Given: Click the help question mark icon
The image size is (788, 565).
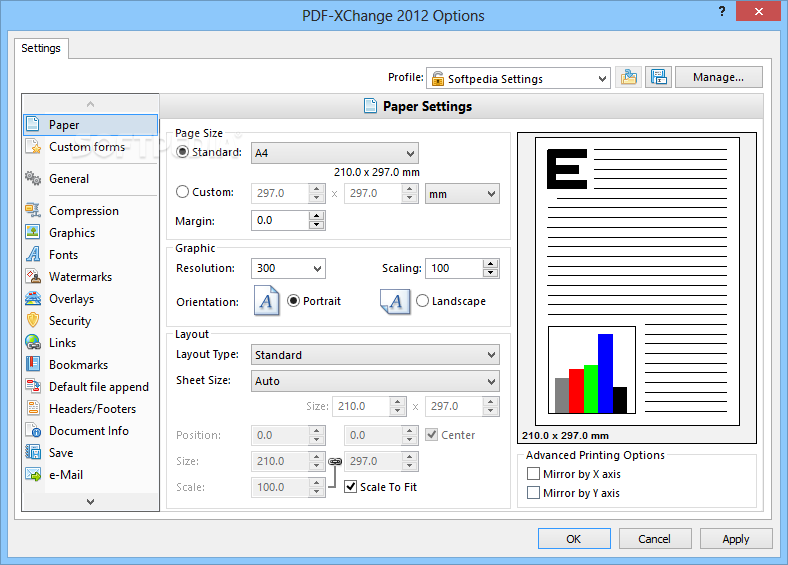Looking at the screenshot, I should [x=722, y=12].
